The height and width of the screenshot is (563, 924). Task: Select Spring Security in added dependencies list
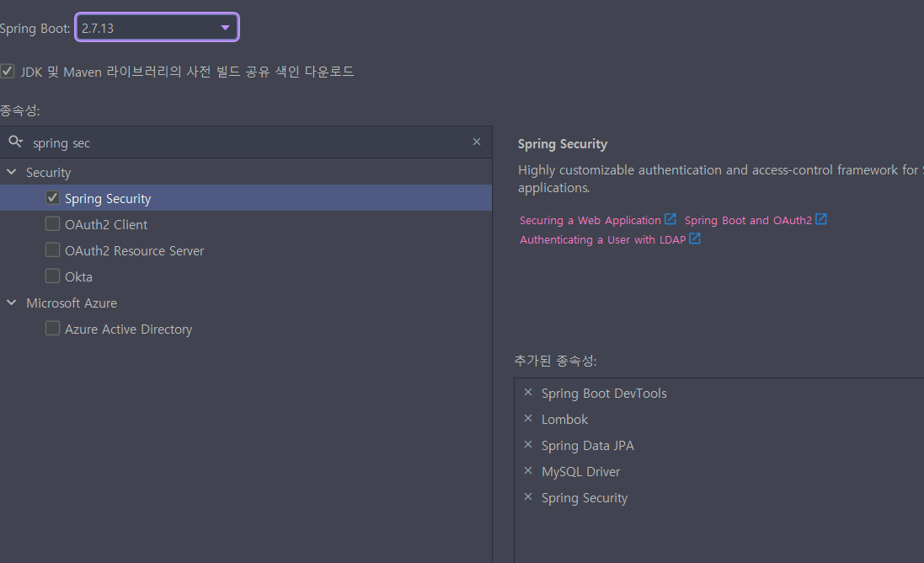point(584,498)
